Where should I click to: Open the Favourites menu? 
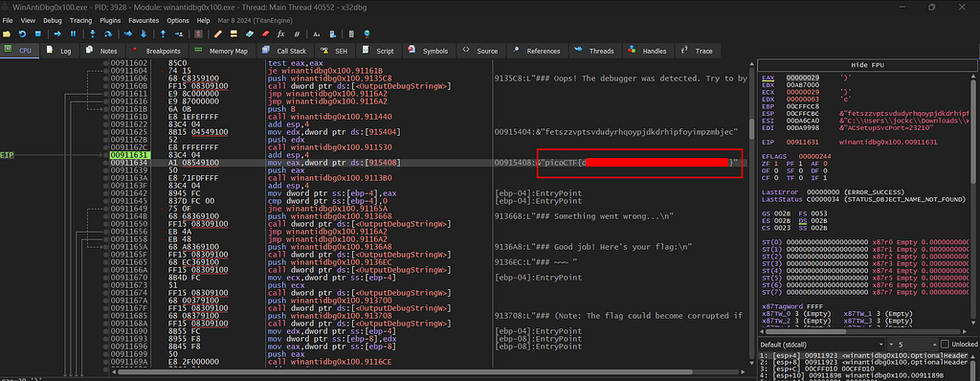click(x=144, y=21)
